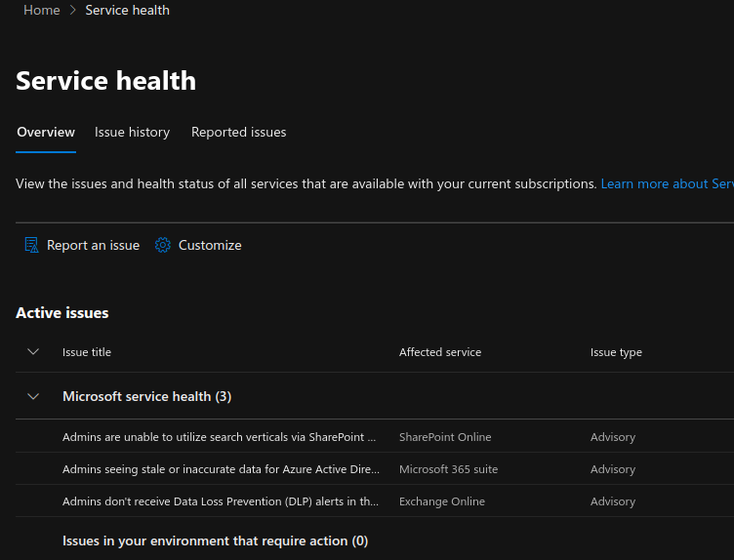Open the Azure Active Directory stale data issue
The image size is (734, 560).
(x=221, y=469)
